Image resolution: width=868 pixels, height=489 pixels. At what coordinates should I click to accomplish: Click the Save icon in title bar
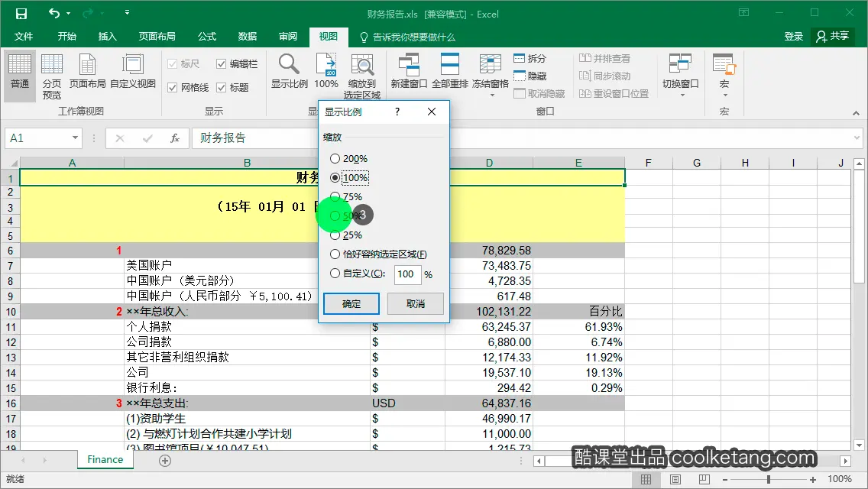[x=21, y=13]
